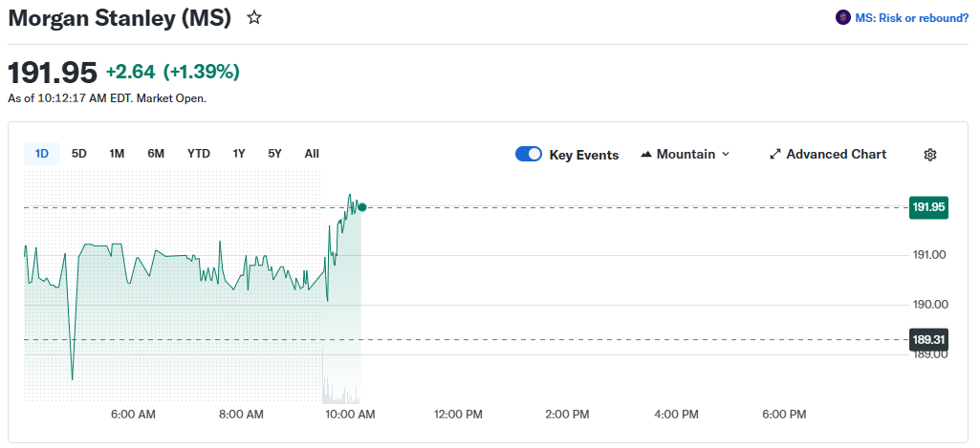
Task: Open chart settings gear icon
Action: point(929,155)
